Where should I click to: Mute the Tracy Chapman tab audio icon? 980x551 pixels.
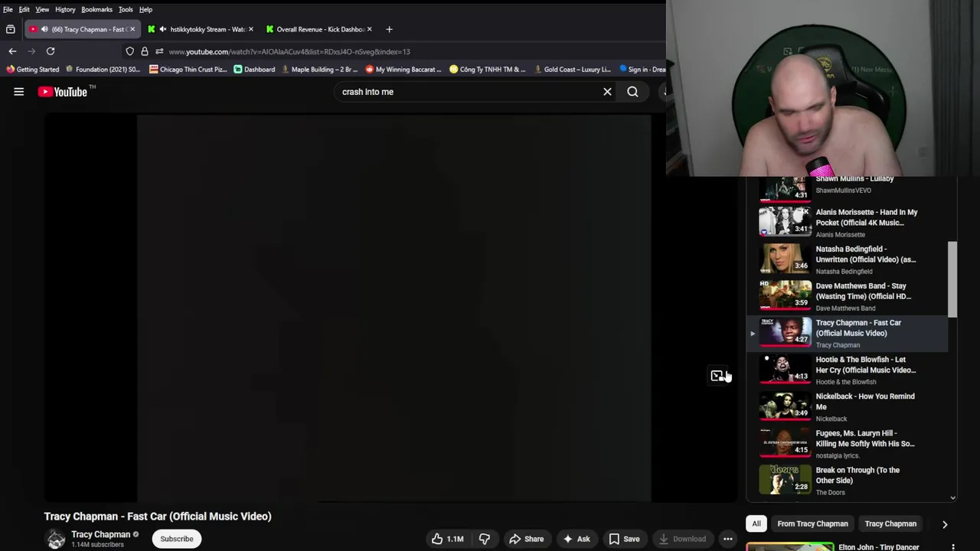[x=44, y=29]
